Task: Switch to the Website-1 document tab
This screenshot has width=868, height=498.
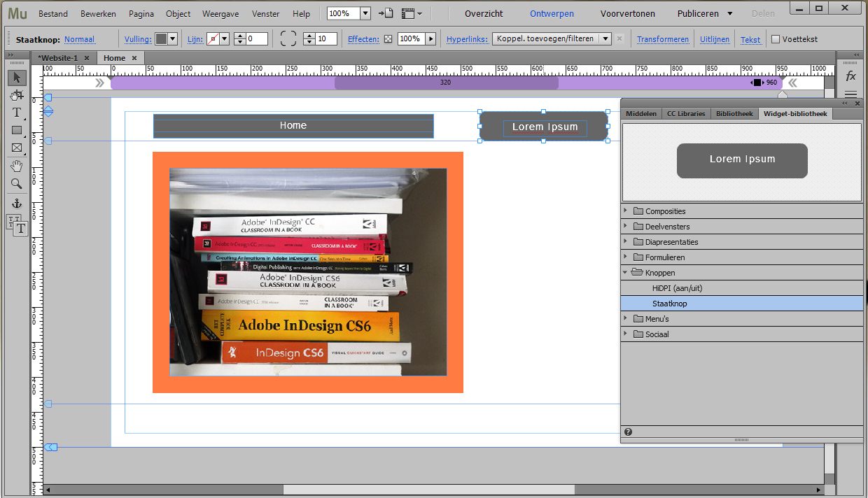Action: point(64,58)
